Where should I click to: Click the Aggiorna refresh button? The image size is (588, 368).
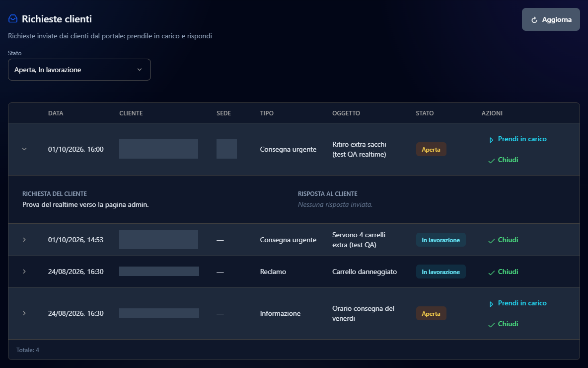[x=551, y=19]
